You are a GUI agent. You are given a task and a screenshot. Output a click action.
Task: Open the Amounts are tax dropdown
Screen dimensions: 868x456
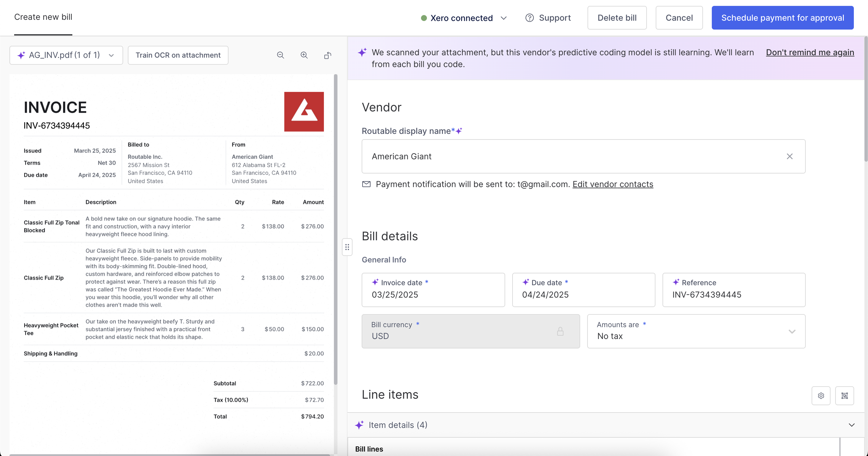[696, 331]
